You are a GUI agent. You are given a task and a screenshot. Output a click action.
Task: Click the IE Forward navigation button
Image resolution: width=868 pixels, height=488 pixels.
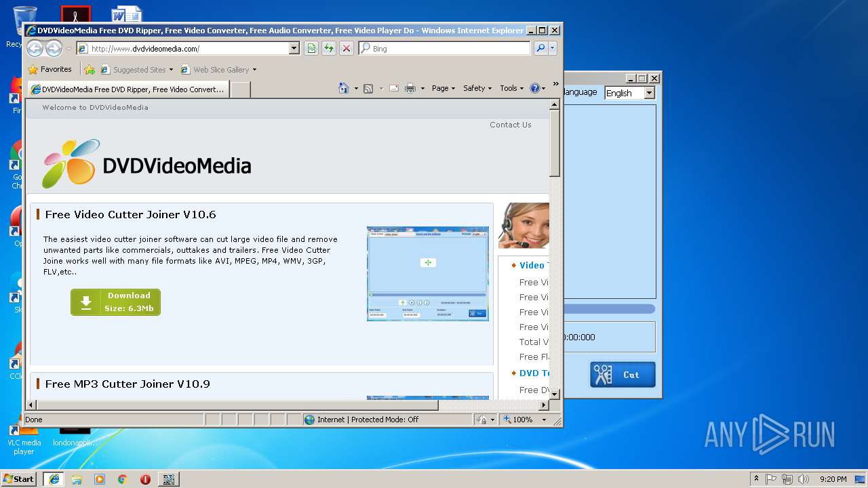point(54,48)
